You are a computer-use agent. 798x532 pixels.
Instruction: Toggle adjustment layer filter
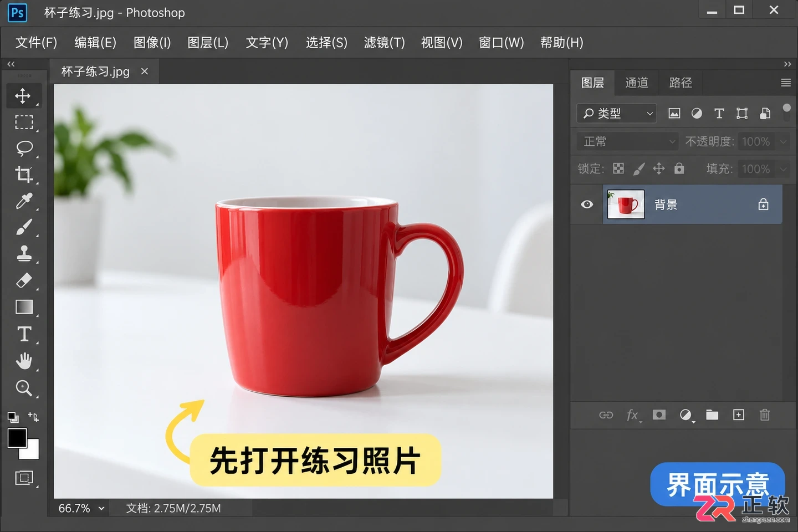[697, 114]
